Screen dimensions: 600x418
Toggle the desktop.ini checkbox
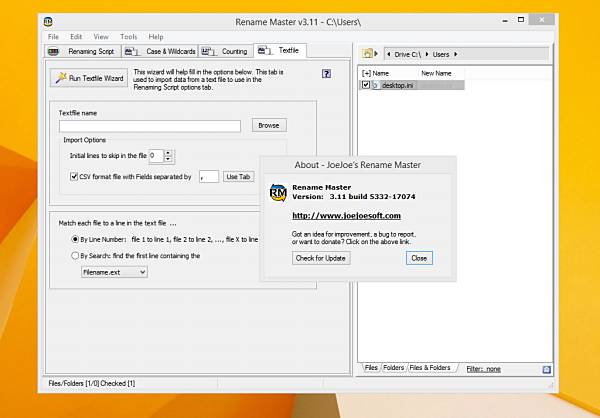tap(366, 85)
